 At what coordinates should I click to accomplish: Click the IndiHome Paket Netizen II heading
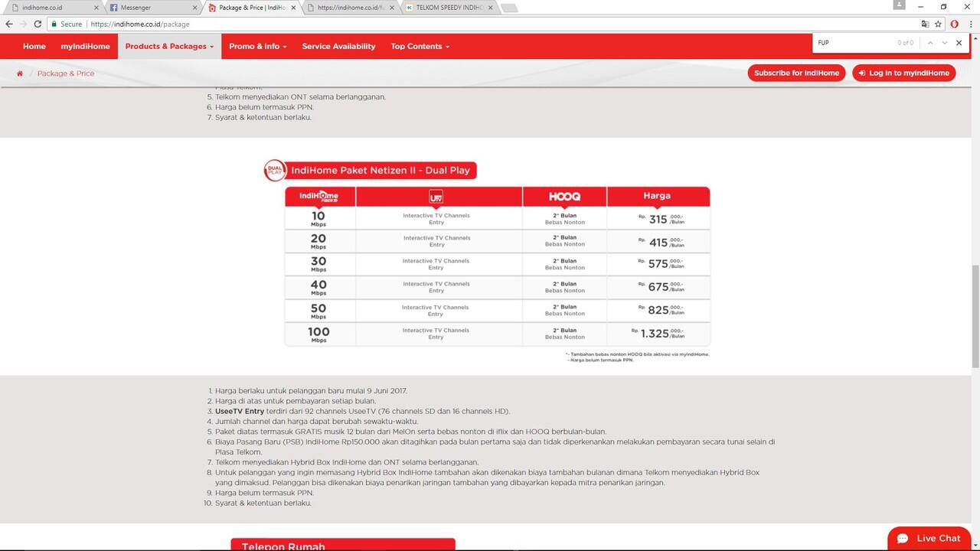[381, 170]
